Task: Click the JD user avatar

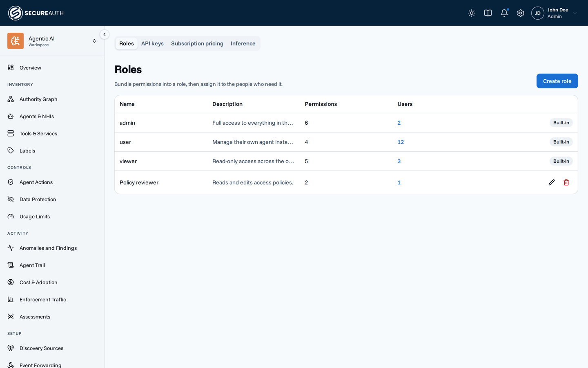Action: click(538, 13)
